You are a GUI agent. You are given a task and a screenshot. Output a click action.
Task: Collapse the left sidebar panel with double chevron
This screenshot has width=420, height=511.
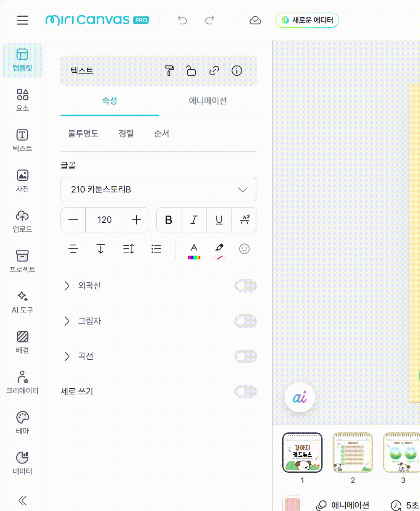coord(23,500)
